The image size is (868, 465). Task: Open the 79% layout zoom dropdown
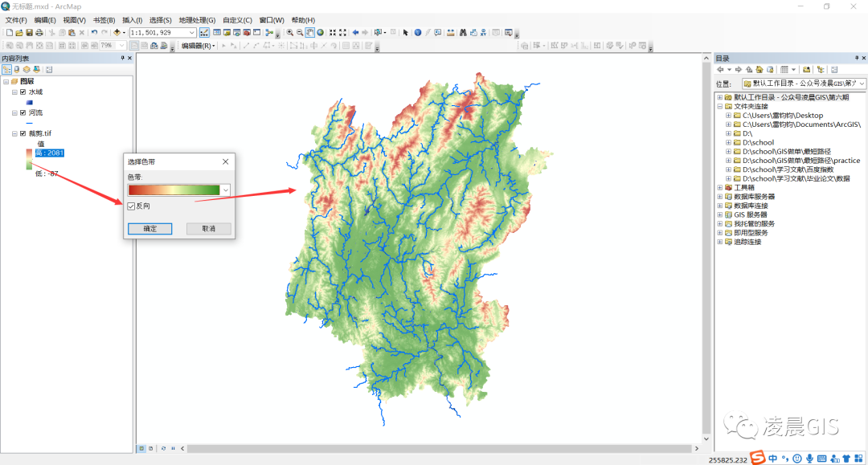(121, 45)
